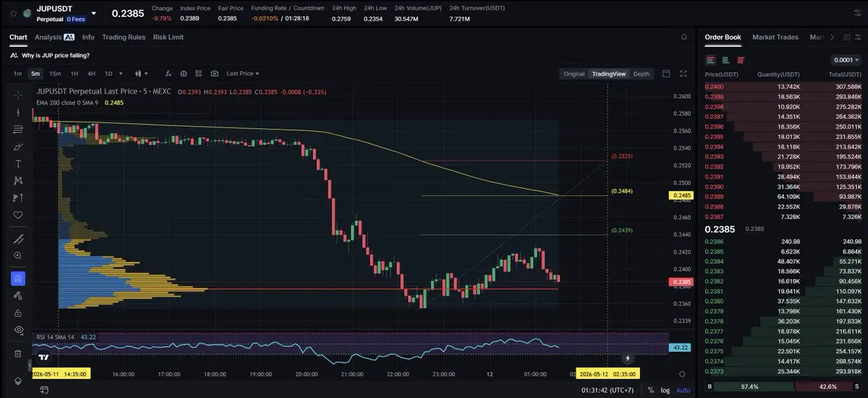
Task: Select the TradingView chart view
Action: click(x=608, y=74)
